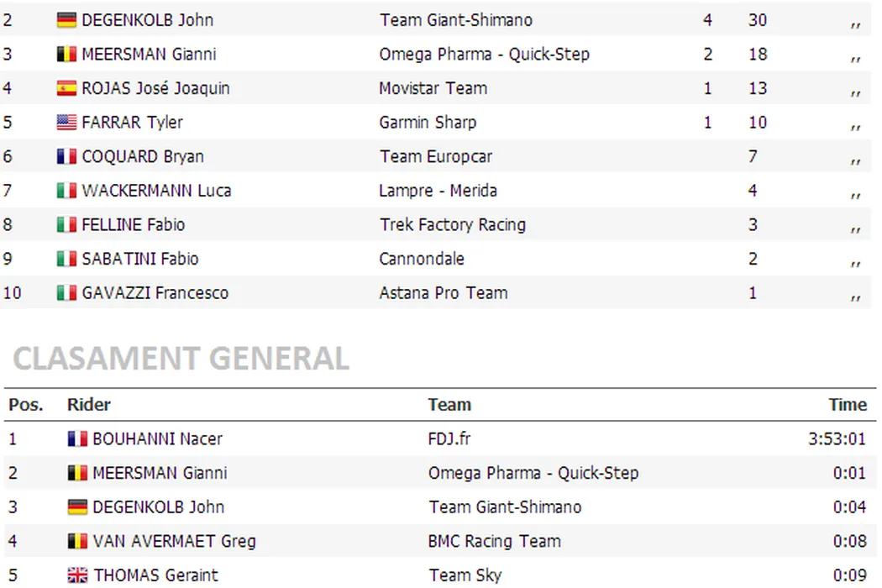The image size is (882, 588).
Task: Select the BMC Racing Team entry
Action: (x=494, y=542)
